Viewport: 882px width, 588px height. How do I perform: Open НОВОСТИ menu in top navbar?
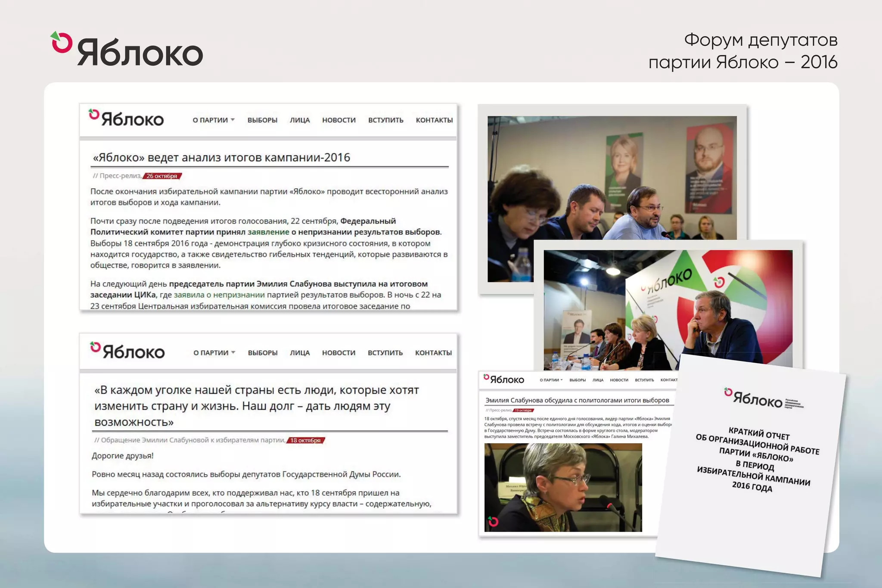pyautogui.click(x=339, y=120)
